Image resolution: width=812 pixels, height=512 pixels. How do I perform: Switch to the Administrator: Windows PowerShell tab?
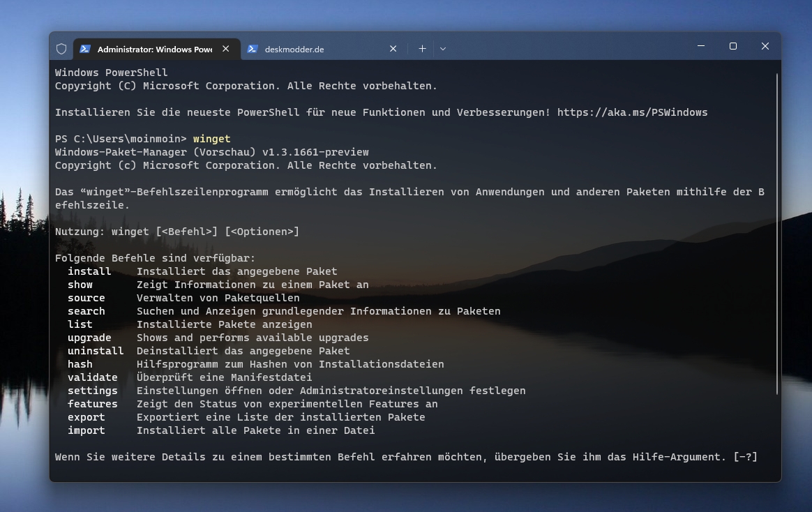[x=157, y=50]
